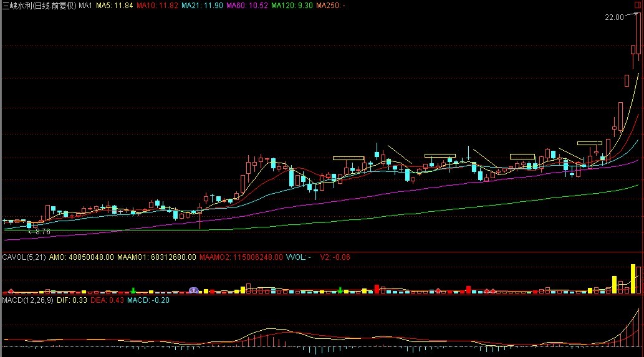
Task: Click the small red square icon in top-right corner
Action: [x=637, y=4]
